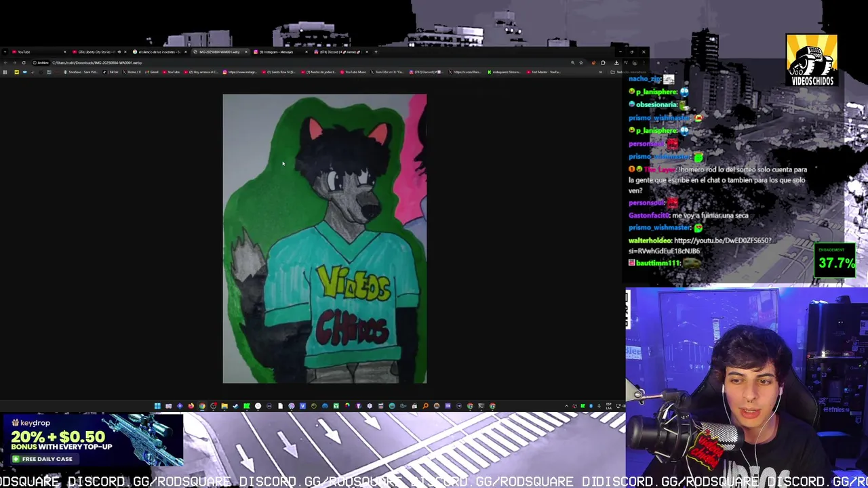The height and width of the screenshot is (488, 868).
Task: Click walterholdeo's youtu.be link in chat
Action: [699, 245]
